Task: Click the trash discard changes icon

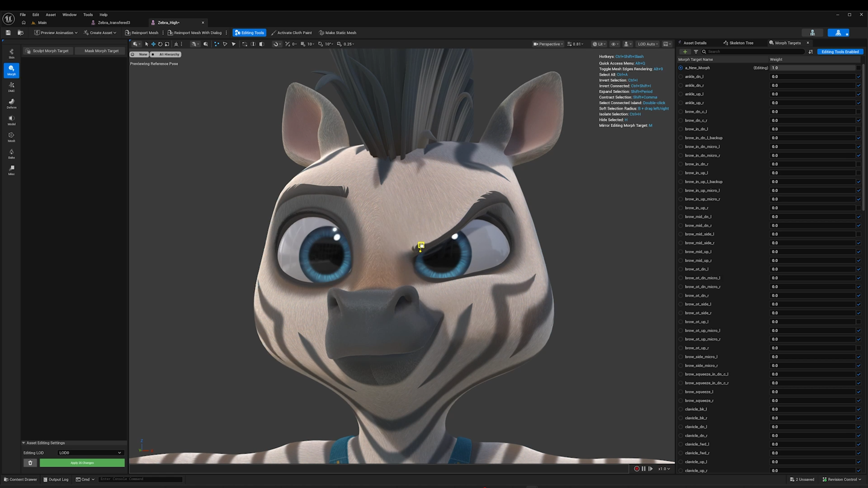Action: (x=30, y=463)
